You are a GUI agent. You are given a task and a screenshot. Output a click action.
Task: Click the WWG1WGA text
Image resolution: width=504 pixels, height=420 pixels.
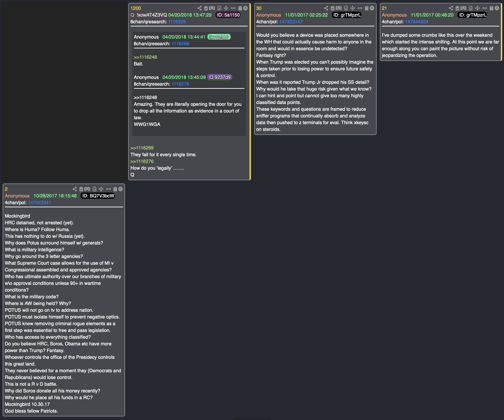(147, 124)
